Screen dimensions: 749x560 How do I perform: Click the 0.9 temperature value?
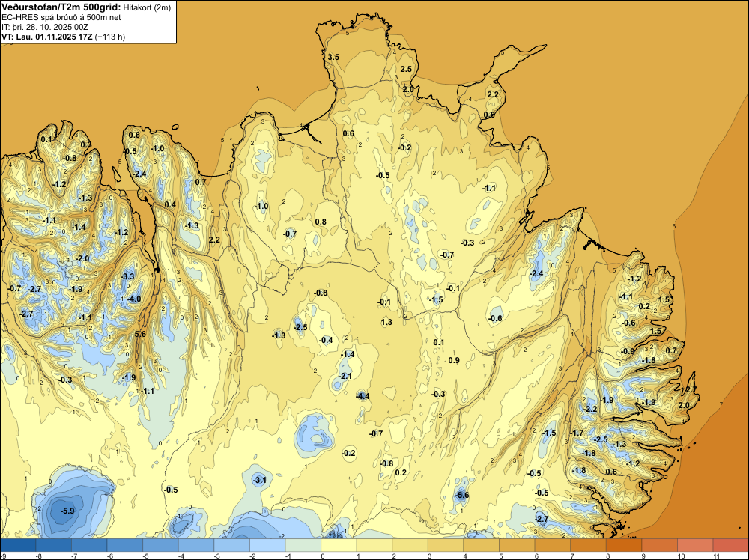click(454, 360)
